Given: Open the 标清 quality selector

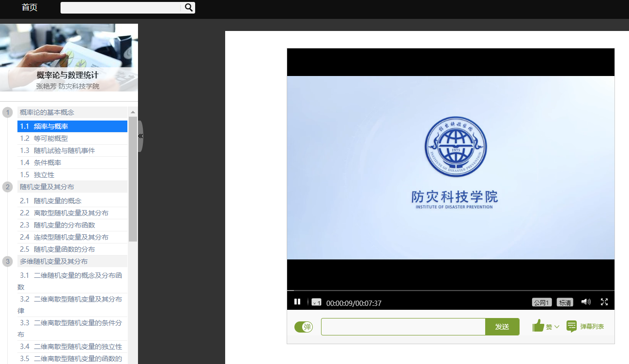Looking at the screenshot, I should click(x=565, y=302).
